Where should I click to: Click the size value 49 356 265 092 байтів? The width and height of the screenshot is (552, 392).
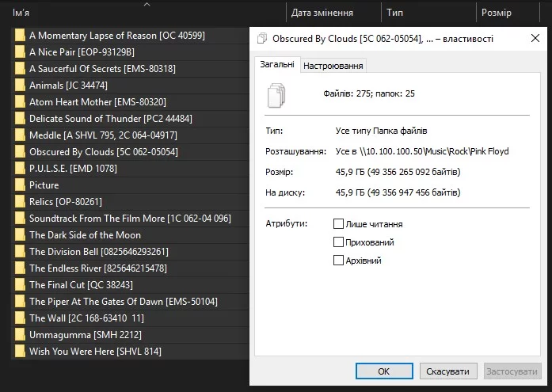(x=414, y=172)
